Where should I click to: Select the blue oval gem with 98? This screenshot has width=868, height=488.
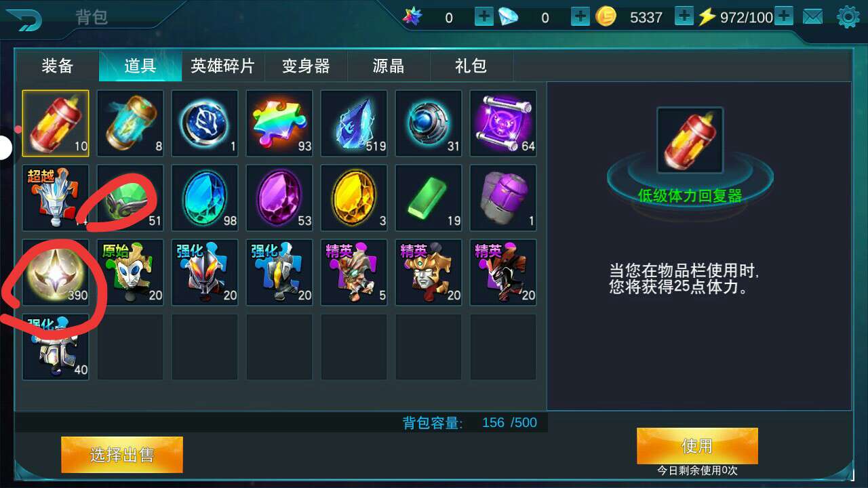coord(205,198)
